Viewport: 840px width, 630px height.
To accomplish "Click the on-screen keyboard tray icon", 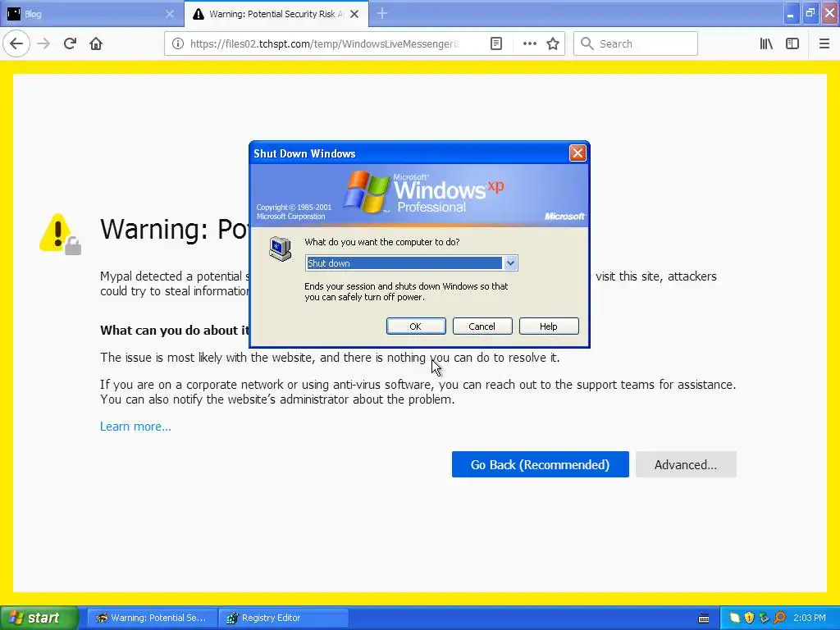I will pos(704,619).
